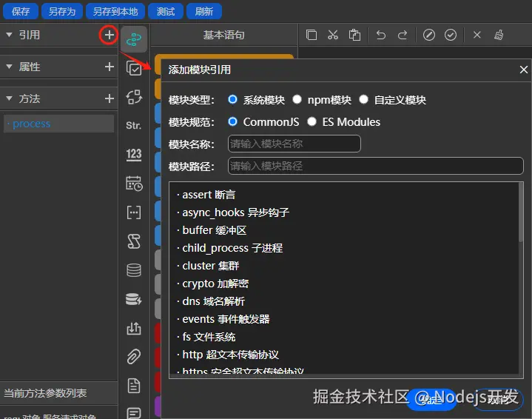Screen dimensions: 532x419
Task: Select the process method item
Action: click(58, 124)
